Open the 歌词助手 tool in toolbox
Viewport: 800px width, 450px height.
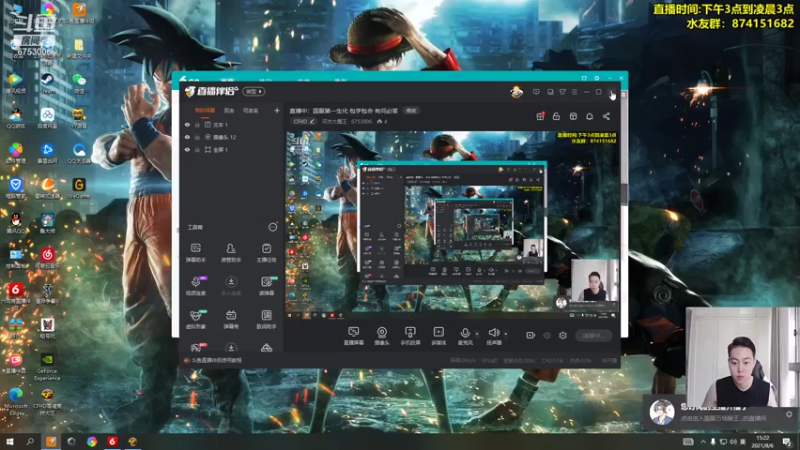pyautogui.click(x=266, y=319)
